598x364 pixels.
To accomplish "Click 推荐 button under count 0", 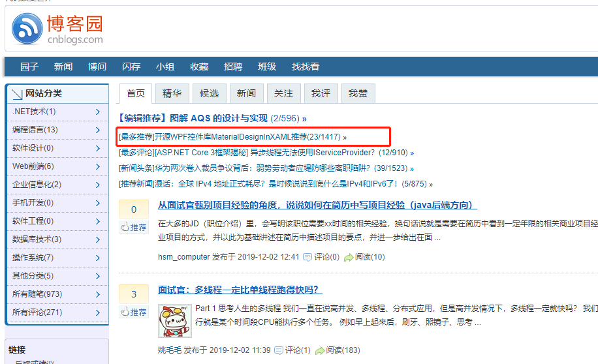I will (134, 228).
